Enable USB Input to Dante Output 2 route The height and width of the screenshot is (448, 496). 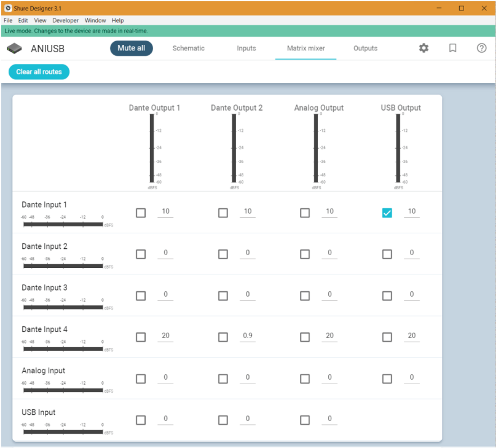tap(222, 420)
